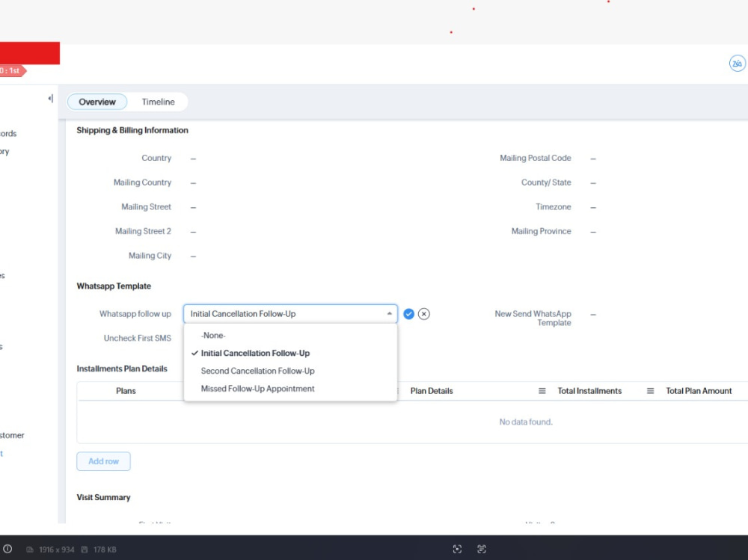Collapse the left sidebar panel arrow
The image size is (748, 560).
click(51, 99)
